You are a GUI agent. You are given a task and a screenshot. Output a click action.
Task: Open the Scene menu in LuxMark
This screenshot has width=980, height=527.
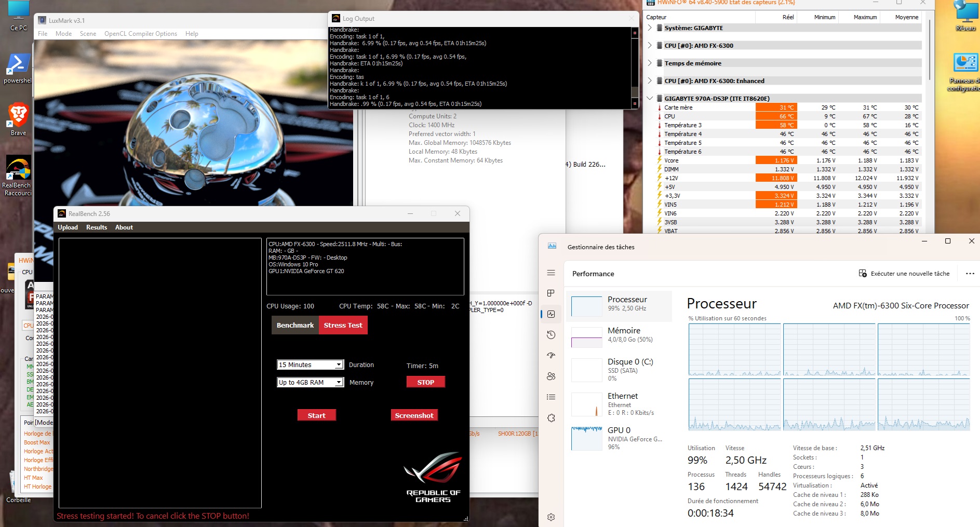(88, 33)
